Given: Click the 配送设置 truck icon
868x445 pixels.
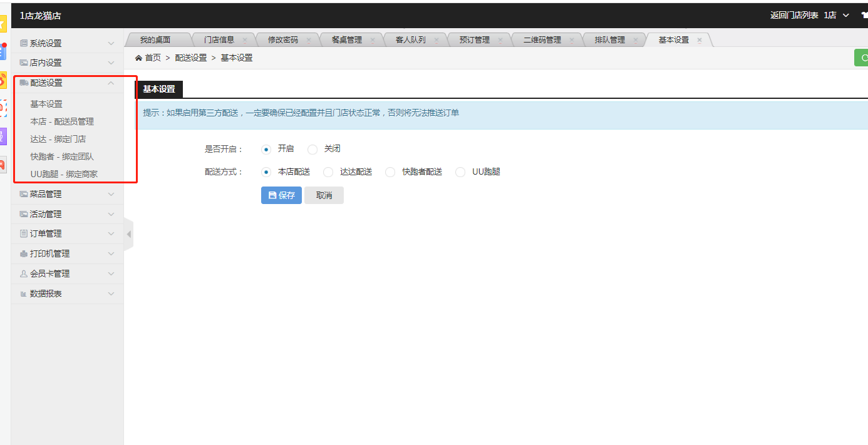Looking at the screenshot, I should click(x=24, y=83).
